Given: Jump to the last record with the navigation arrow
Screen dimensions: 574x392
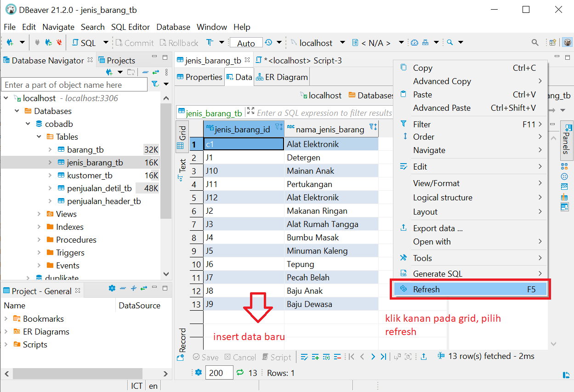Looking at the screenshot, I should pos(384,357).
